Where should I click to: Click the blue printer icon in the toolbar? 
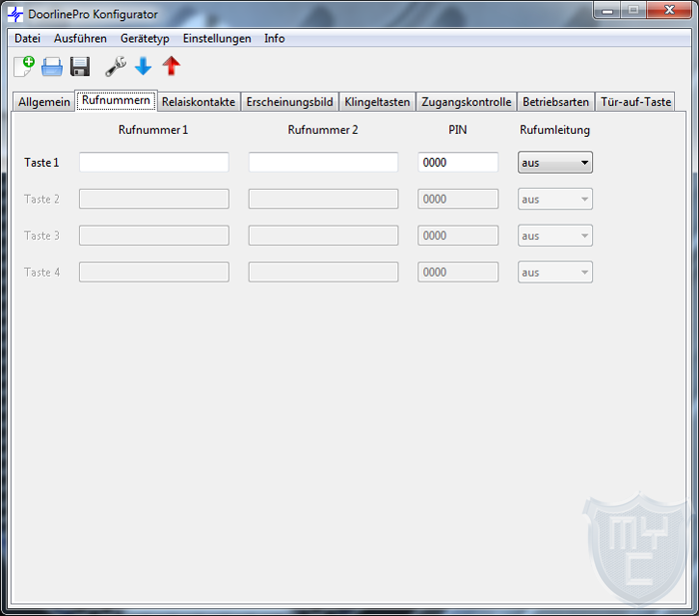click(x=52, y=67)
